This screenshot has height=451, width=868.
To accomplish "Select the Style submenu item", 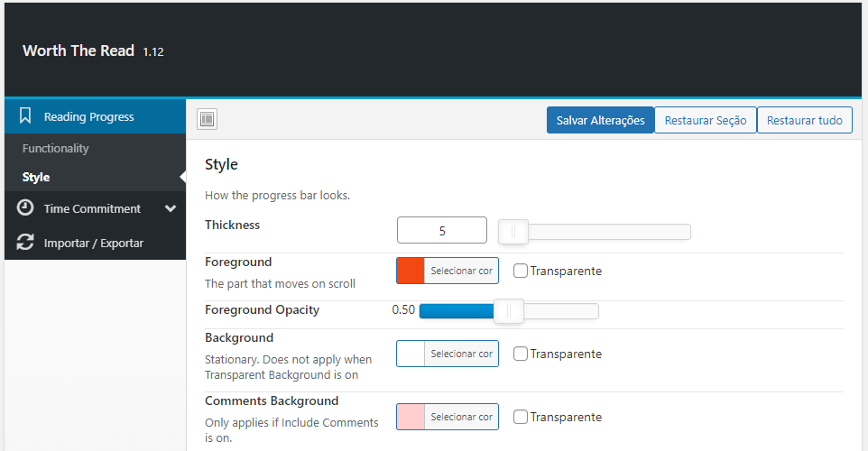I will (x=36, y=177).
